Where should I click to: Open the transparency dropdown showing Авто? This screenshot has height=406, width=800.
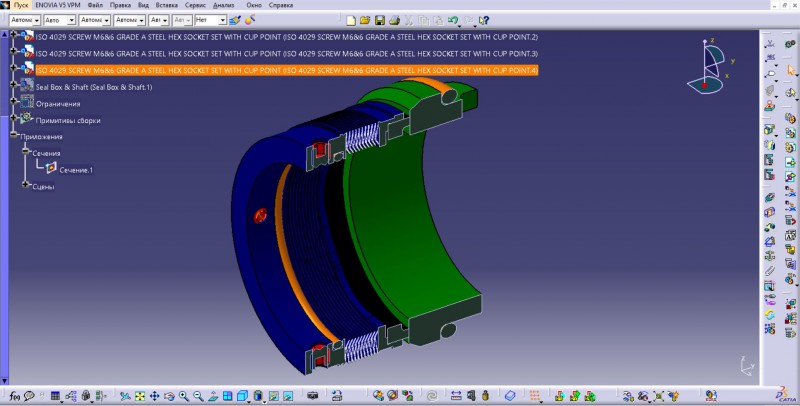pyautogui.click(x=60, y=20)
